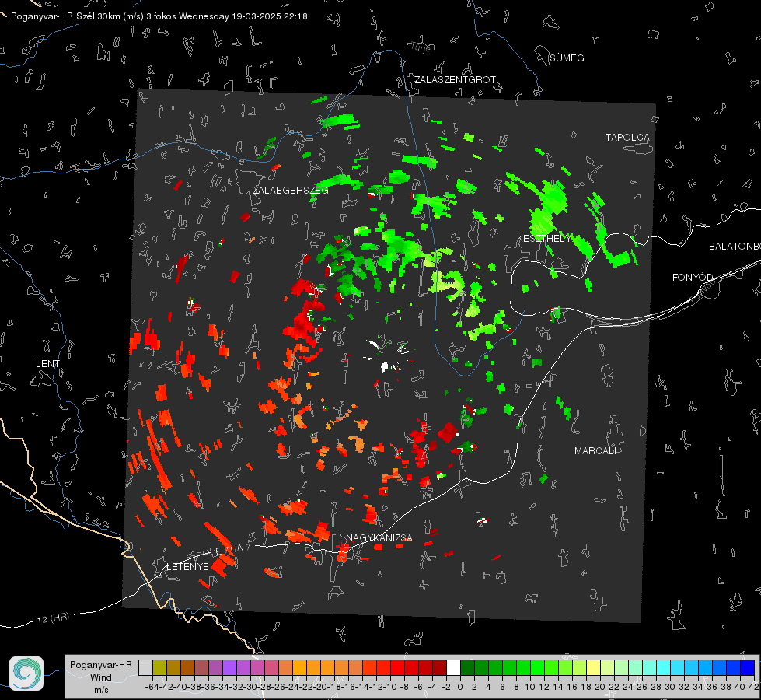The image size is (761, 700).
Task: Pick the olive swatch between -64 and -42
Action: (159, 667)
